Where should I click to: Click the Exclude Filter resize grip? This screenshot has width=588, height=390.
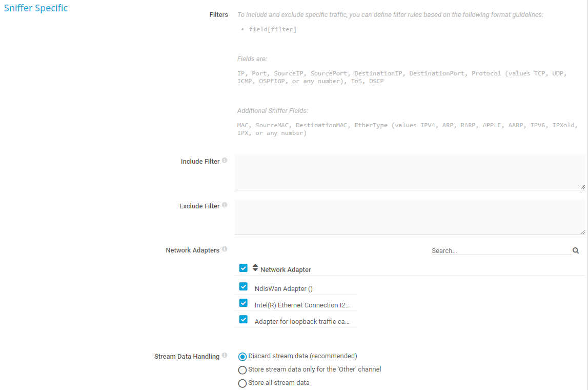point(582,232)
